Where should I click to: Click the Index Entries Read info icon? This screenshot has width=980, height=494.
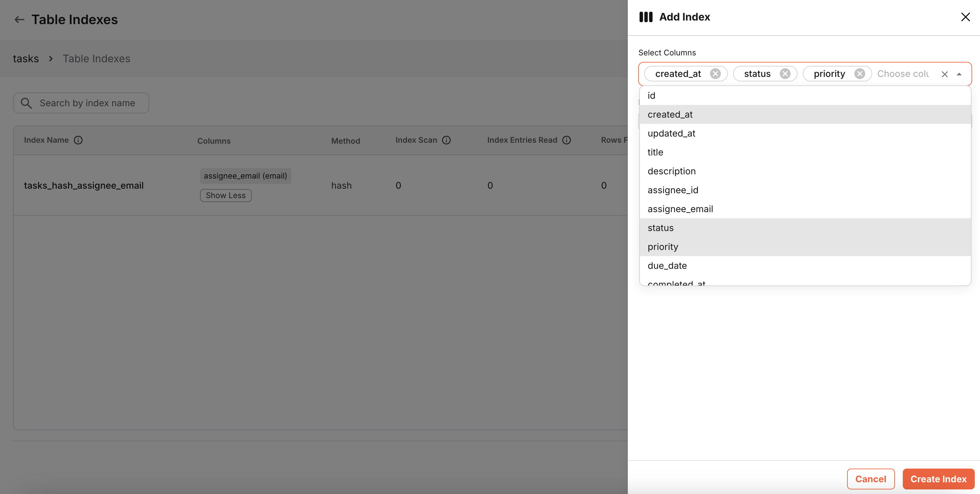[x=567, y=140]
